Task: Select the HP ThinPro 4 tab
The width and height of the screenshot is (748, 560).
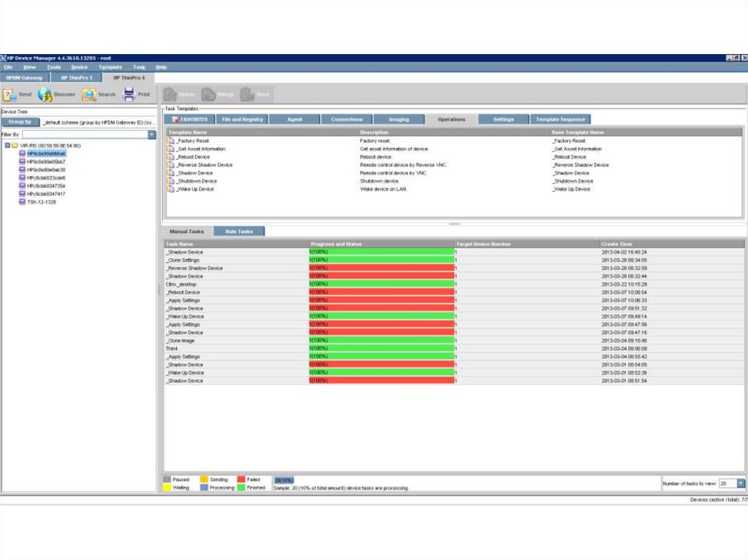Action: point(129,77)
